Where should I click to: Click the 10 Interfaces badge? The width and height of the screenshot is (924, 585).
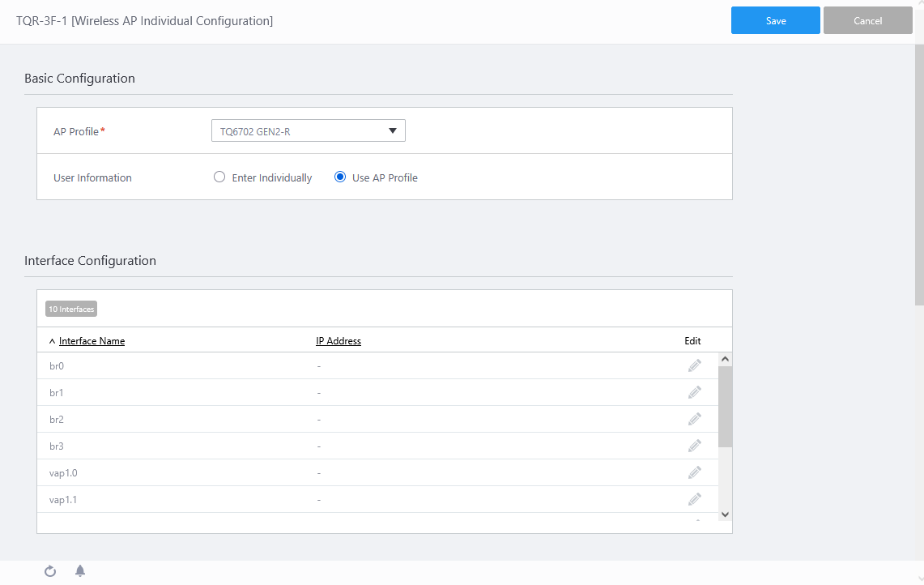click(x=71, y=309)
